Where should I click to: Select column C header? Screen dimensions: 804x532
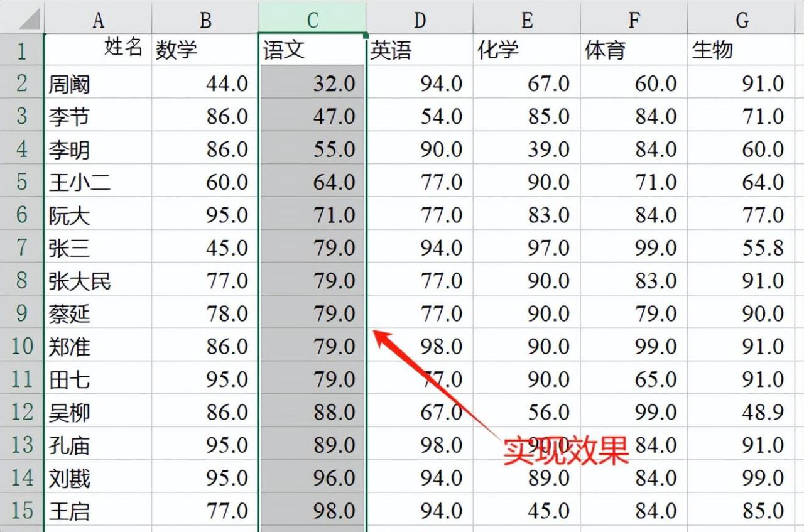pos(312,18)
